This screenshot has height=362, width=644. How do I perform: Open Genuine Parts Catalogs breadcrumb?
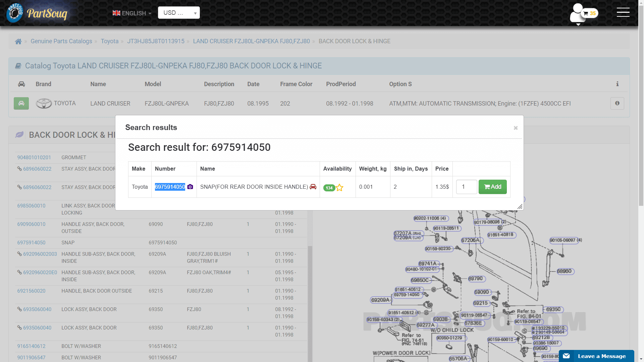61,41
